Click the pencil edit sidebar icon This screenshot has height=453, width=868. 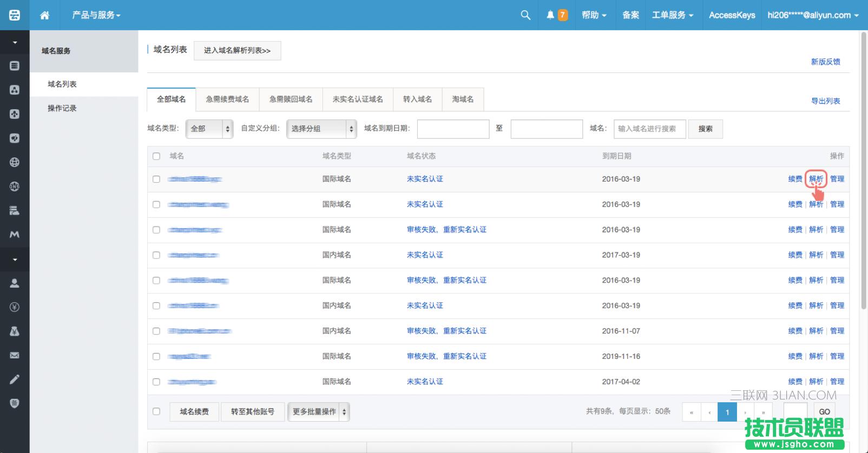[15, 379]
